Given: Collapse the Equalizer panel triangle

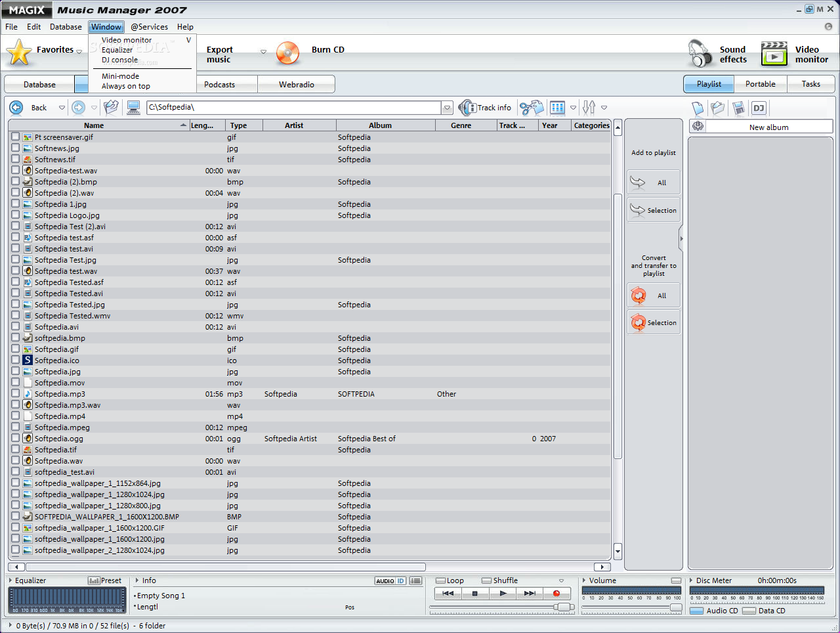Looking at the screenshot, I should [x=10, y=580].
